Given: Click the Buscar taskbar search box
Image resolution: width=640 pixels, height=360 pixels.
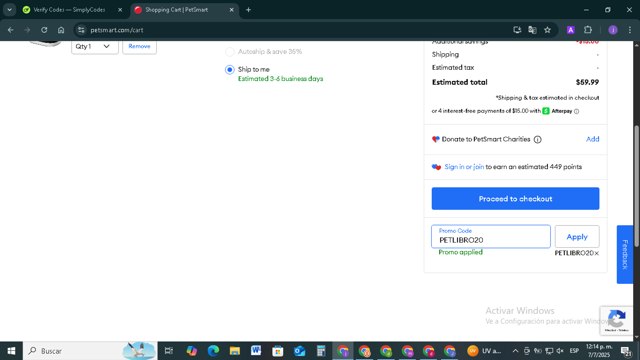Looking at the screenshot, I should tap(90, 351).
